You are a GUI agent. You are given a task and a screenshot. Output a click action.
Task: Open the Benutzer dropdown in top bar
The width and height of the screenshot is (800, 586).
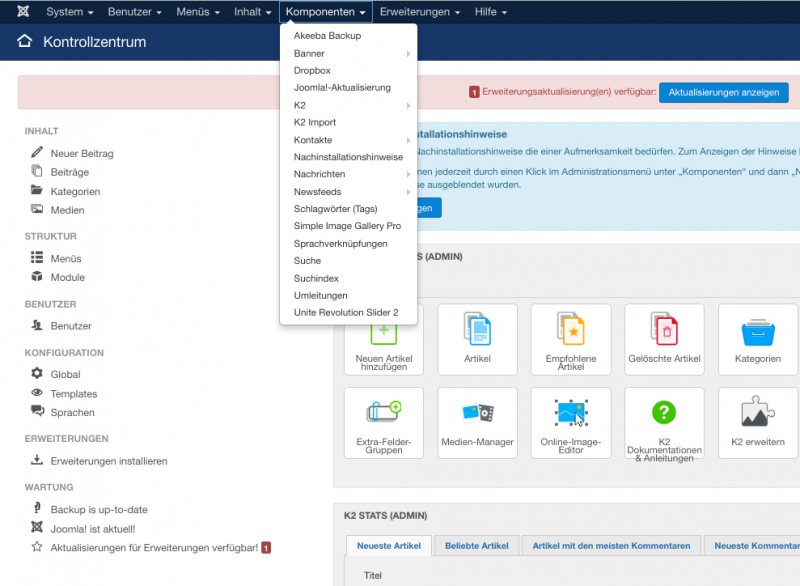point(135,12)
